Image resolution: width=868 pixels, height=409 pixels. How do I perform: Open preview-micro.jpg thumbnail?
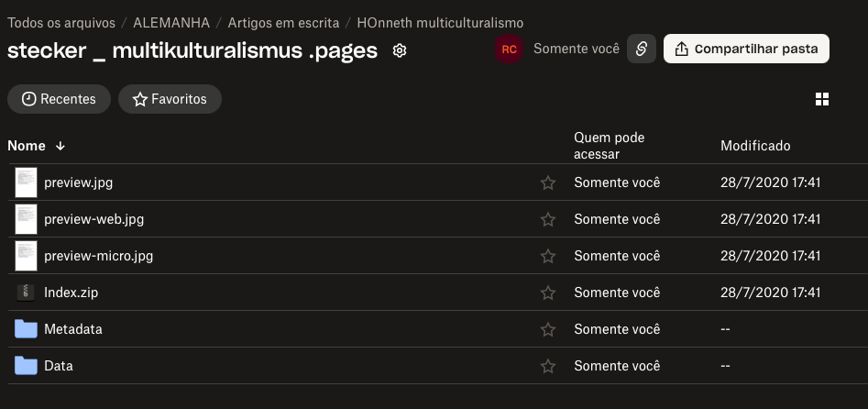click(26, 256)
